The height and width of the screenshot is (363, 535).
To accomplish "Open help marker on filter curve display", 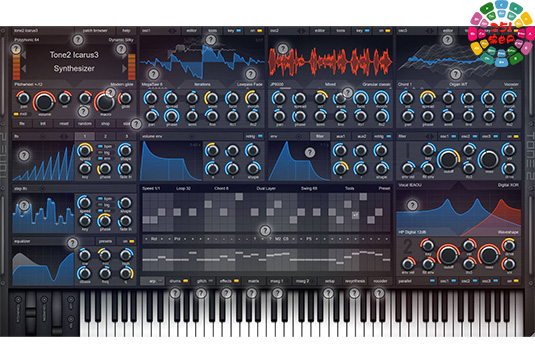I will [413, 205].
